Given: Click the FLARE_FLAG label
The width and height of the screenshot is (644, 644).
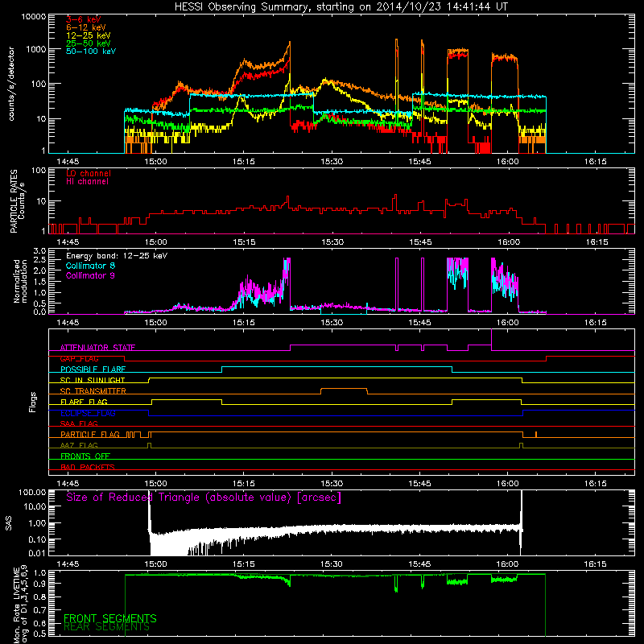Looking at the screenshot, I should pyautogui.click(x=84, y=402).
